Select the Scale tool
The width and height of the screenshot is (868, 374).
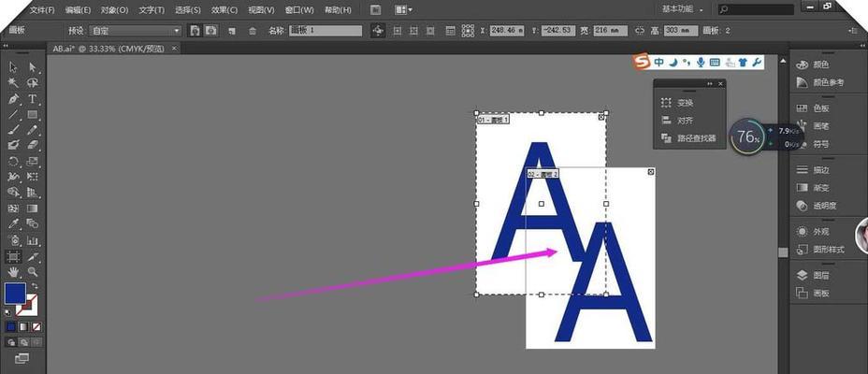click(x=33, y=162)
